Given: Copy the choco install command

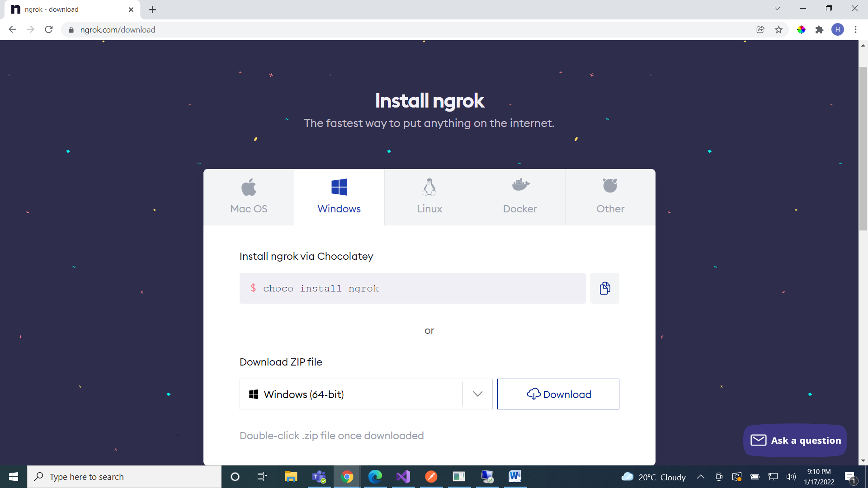Looking at the screenshot, I should point(604,288).
